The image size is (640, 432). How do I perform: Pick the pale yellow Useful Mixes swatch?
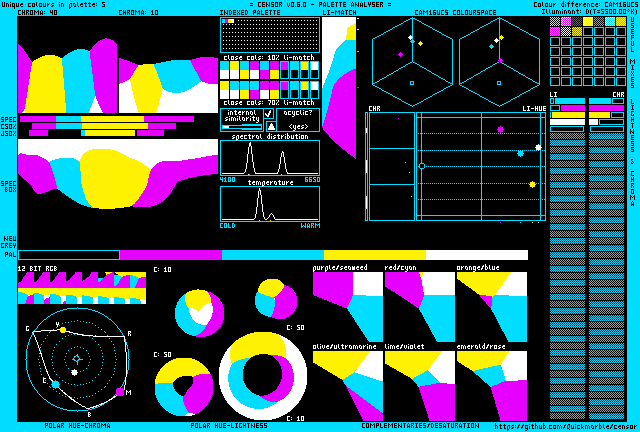pyautogui.click(x=588, y=21)
